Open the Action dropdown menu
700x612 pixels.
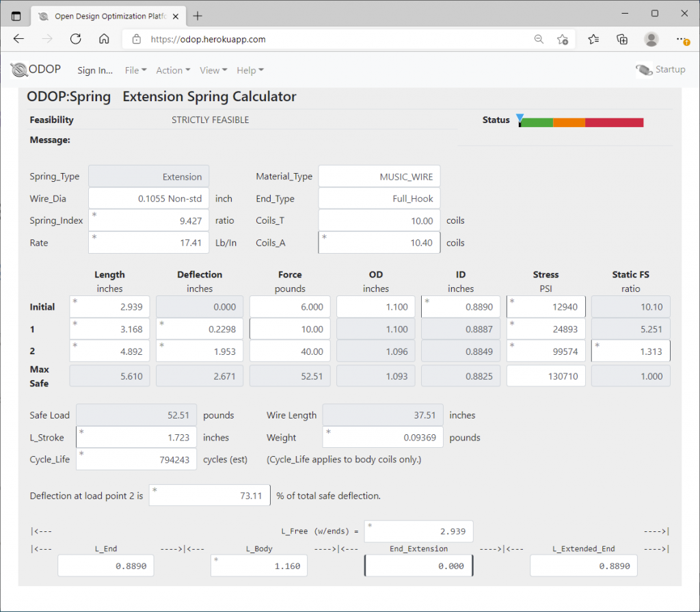coord(172,70)
